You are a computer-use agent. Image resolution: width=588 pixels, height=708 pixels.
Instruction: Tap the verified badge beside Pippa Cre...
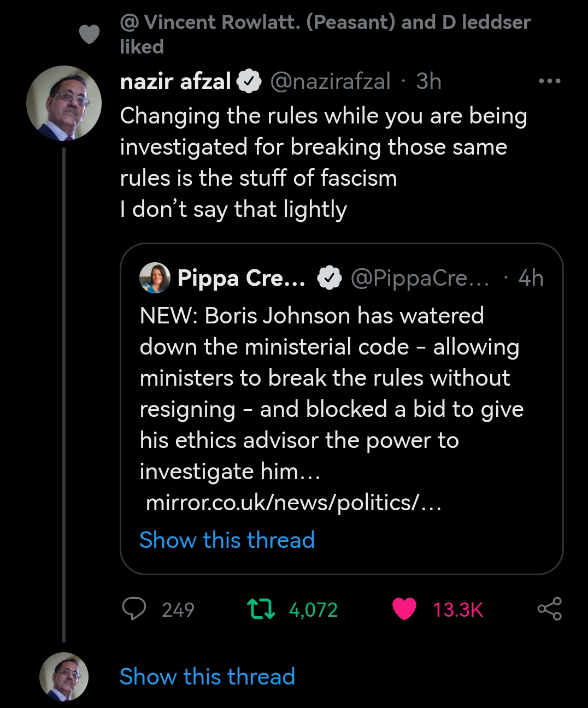(330, 279)
